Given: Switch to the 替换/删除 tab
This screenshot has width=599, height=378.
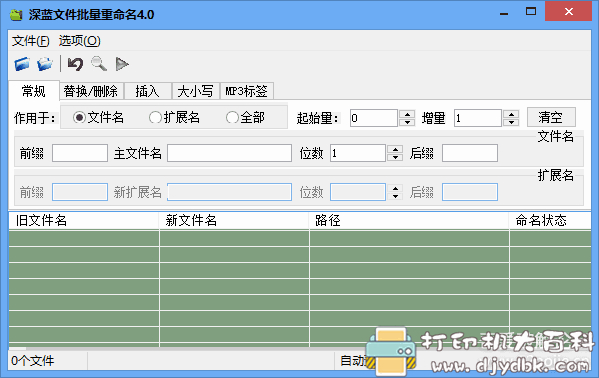Looking at the screenshot, I should click(91, 91).
